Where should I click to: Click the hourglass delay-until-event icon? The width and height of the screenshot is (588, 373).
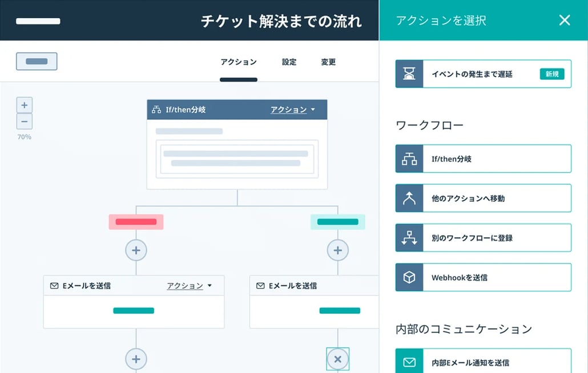(409, 74)
